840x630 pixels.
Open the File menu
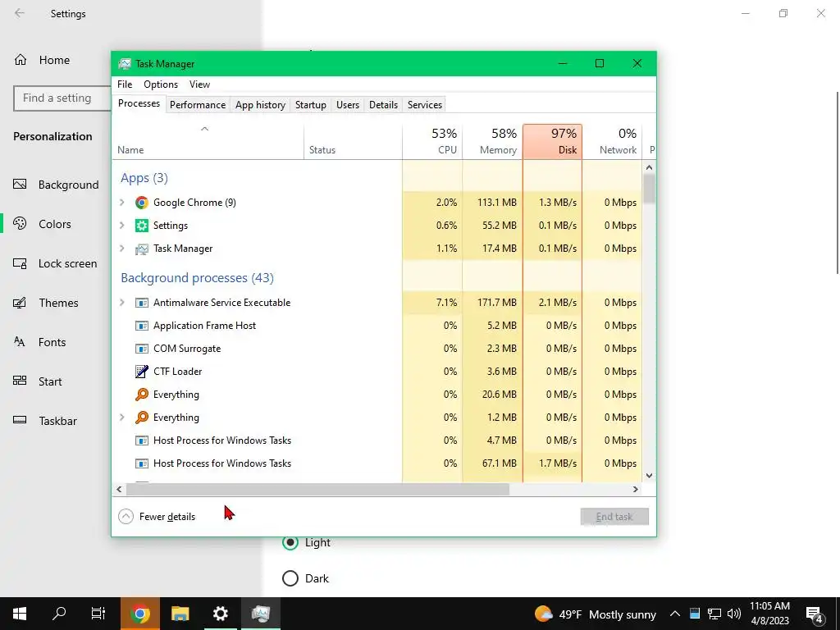(125, 84)
